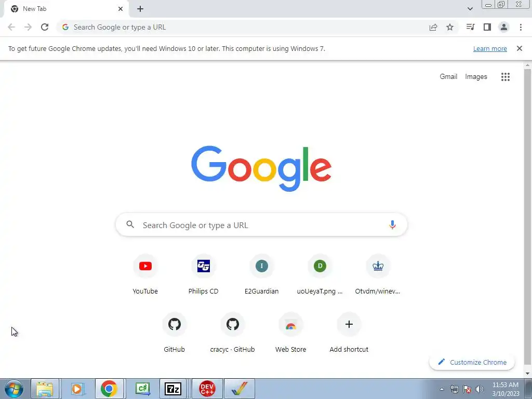Open Chrome's three-dot menu
Viewport: 532px width, 399px height.
click(521, 27)
